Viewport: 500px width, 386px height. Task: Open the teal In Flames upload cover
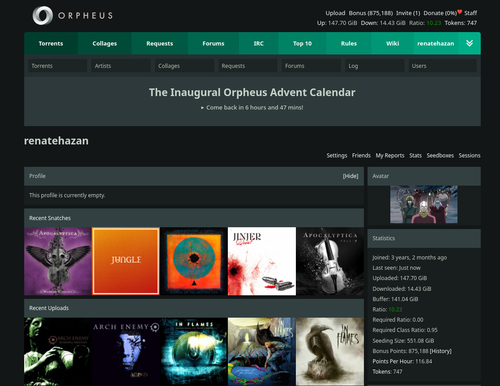point(194,352)
